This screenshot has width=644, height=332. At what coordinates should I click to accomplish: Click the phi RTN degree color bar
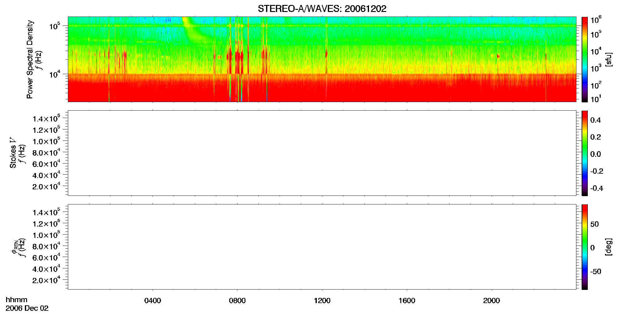585,247
